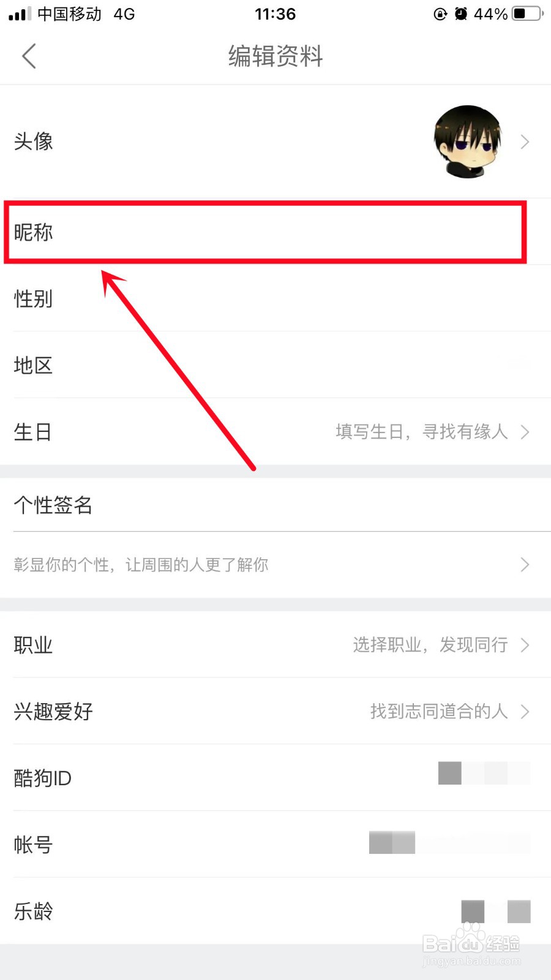
Task: Open the 兴趣爱好 row chevron
Action: (x=525, y=712)
